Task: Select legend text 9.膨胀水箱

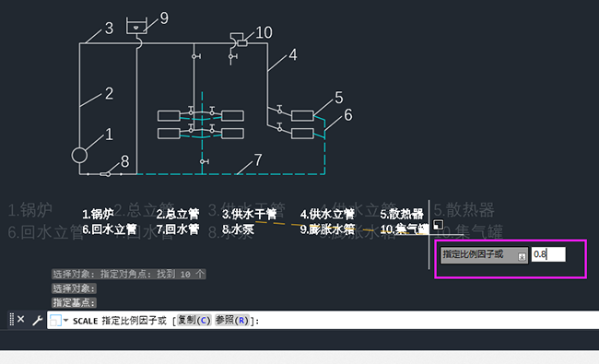Action: (327, 229)
